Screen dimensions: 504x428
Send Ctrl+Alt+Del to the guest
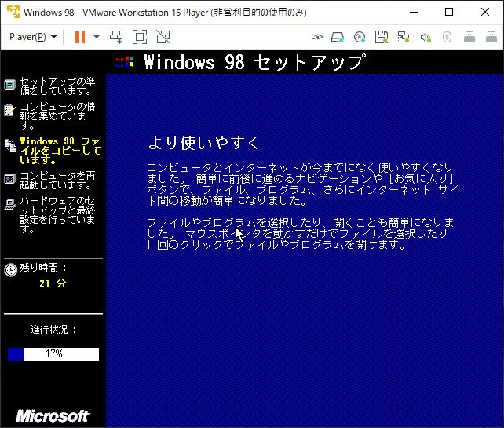(116, 37)
